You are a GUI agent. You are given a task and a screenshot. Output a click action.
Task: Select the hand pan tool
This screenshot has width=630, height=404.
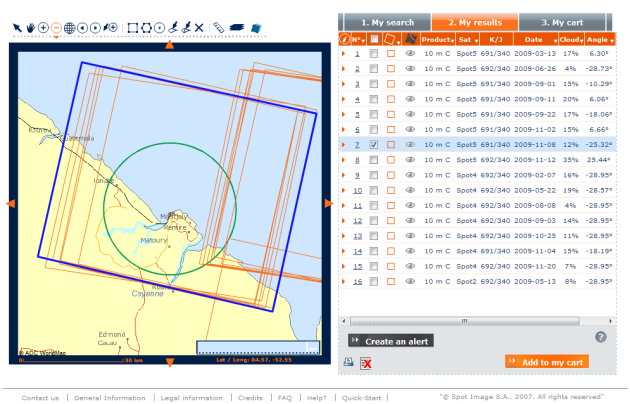click(31, 28)
